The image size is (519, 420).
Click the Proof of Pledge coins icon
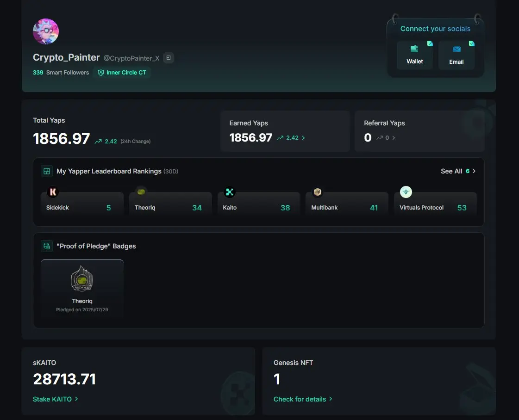coord(47,246)
